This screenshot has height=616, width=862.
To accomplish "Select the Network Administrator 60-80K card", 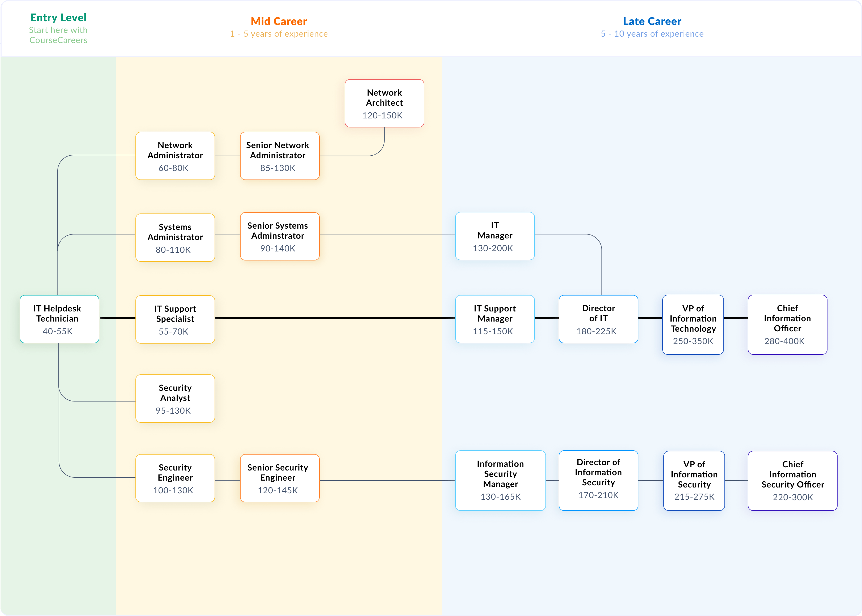I will [175, 156].
